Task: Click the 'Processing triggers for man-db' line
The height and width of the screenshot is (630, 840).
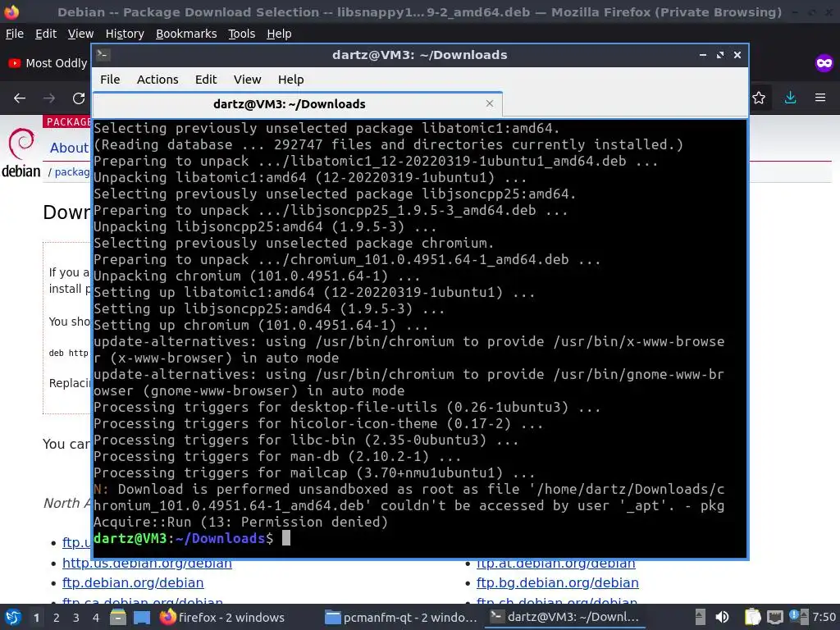Action: [277, 456]
